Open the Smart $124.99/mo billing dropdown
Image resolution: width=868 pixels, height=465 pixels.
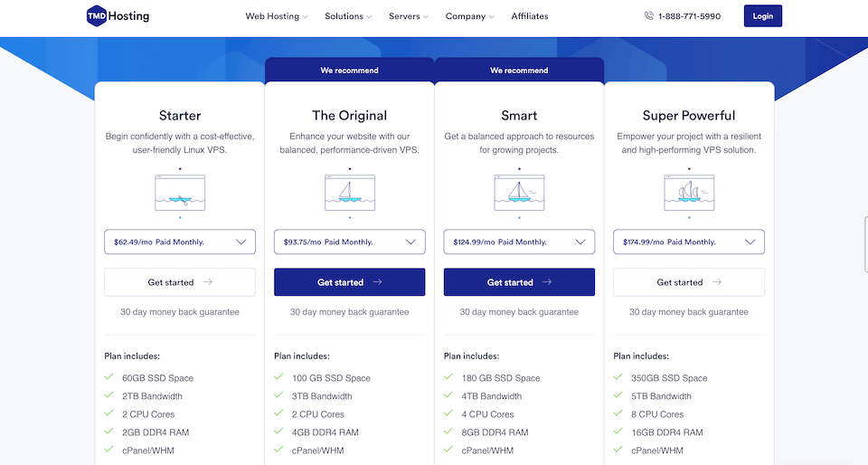(519, 242)
